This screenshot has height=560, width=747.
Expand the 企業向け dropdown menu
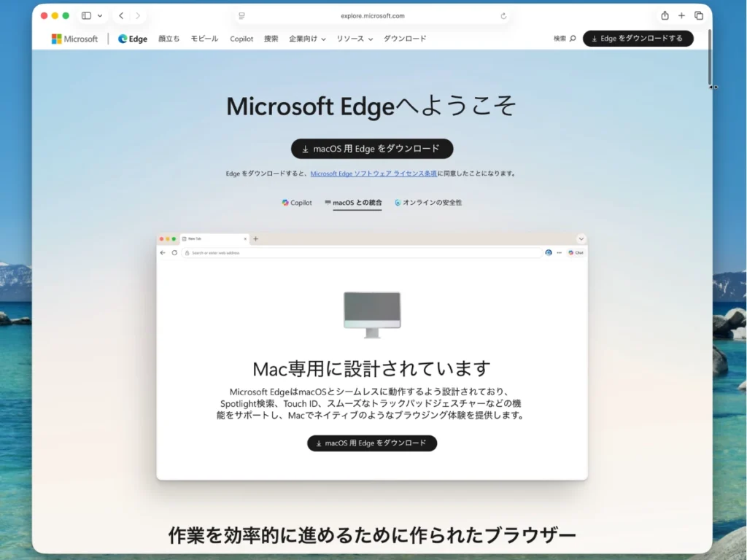coord(307,39)
